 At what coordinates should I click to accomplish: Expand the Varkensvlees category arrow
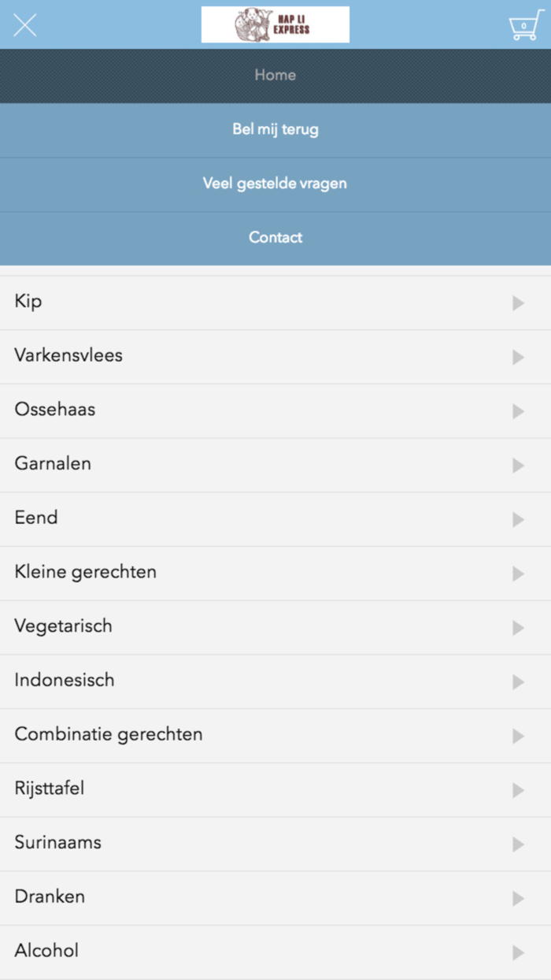tap(518, 357)
